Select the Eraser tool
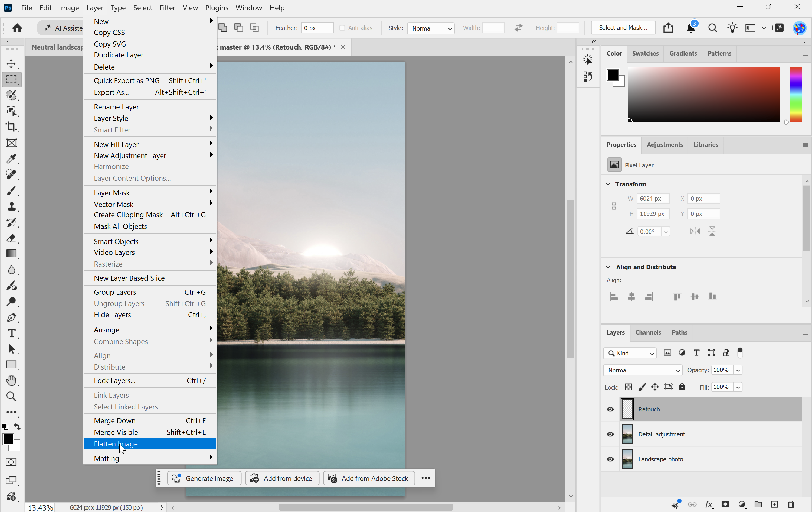The width and height of the screenshot is (812, 512). tap(11, 238)
